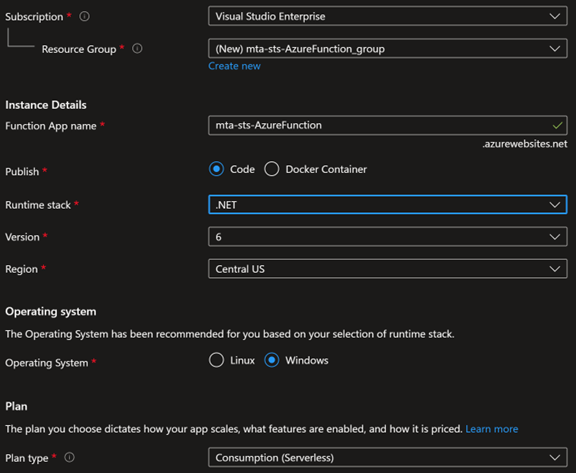Screen dimensions: 576x473
Task: Open the Subscription dropdown
Action: [x=388, y=16]
